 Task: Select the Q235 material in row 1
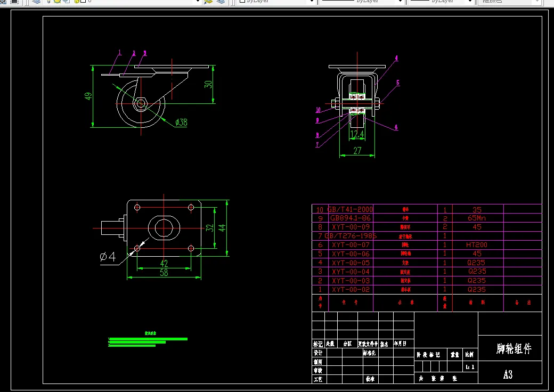click(x=477, y=290)
